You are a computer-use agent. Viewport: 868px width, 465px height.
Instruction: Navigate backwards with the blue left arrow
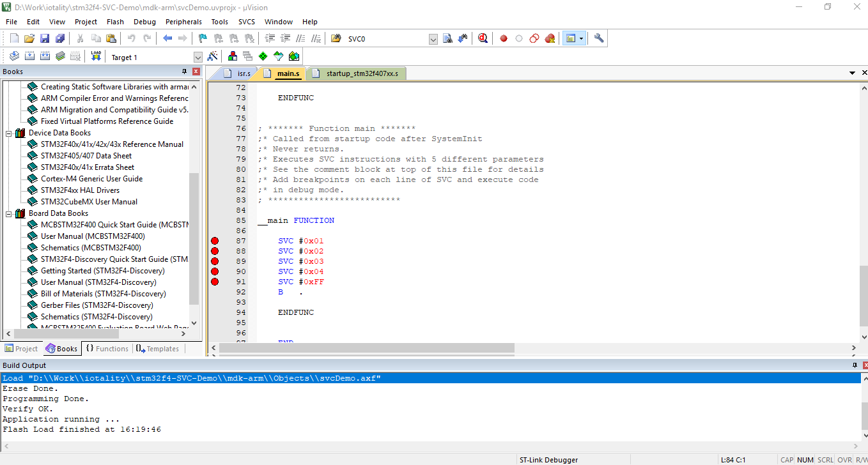[167, 38]
